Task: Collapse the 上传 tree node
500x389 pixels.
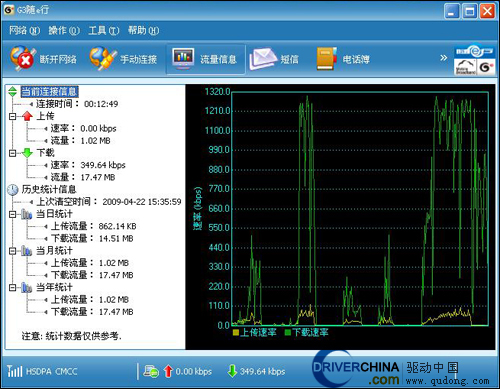Action: [13, 116]
